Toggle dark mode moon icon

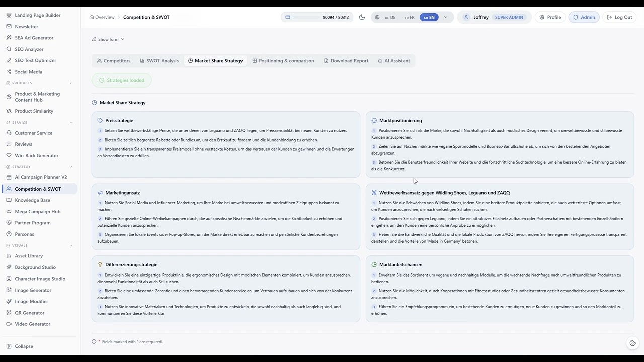[x=362, y=17]
